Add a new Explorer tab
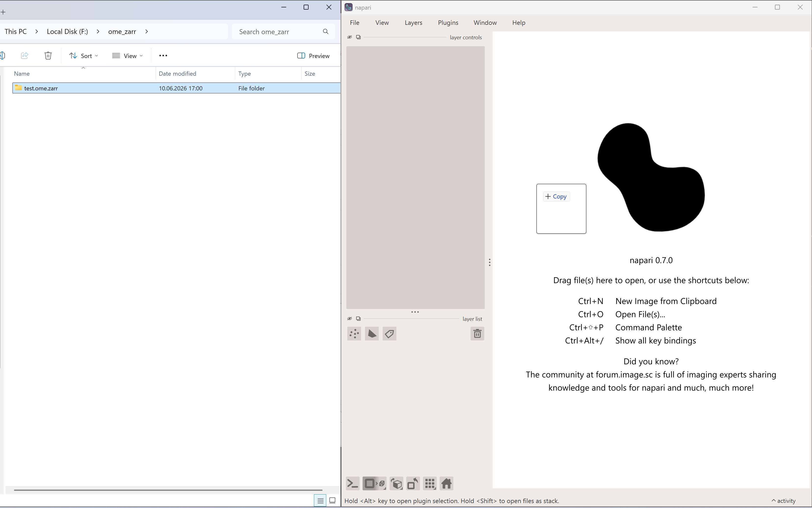This screenshot has width=812, height=508. [3, 12]
